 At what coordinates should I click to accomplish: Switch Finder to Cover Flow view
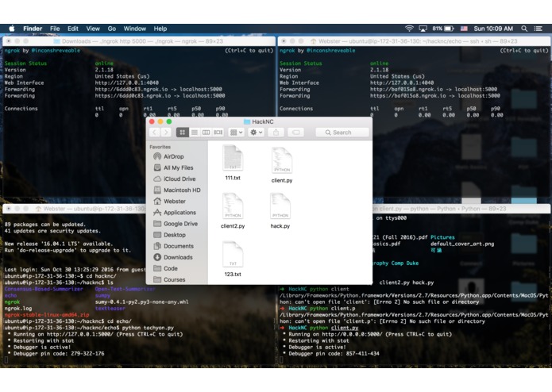[218, 133]
